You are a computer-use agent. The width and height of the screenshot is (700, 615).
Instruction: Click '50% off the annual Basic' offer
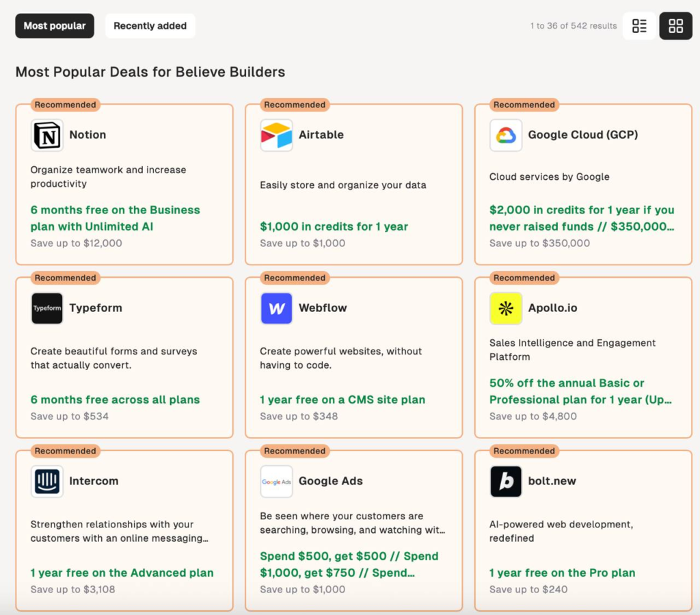tap(580, 391)
